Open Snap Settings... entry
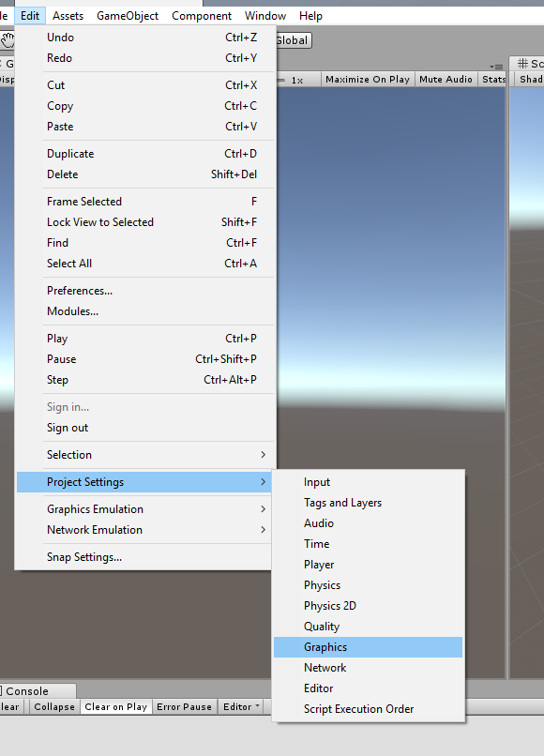Image resolution: width=544 pixels, height=756 pixels. (144, 557)
